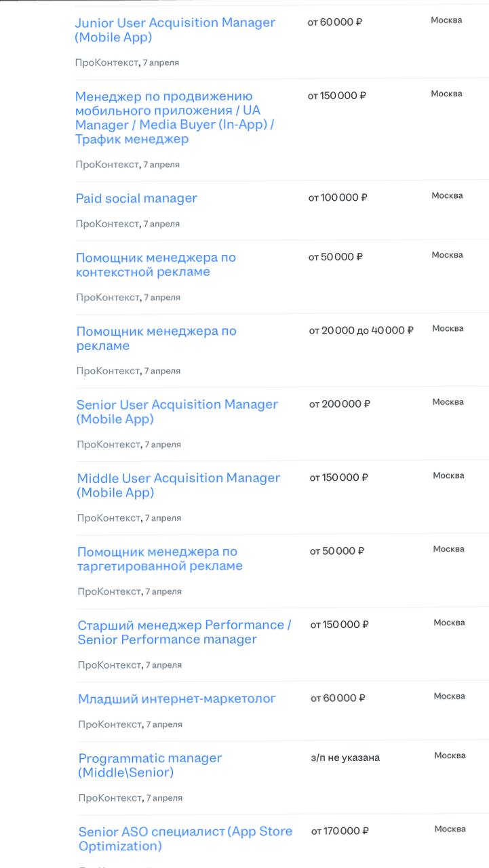Click the Paid social manager link
This screenshot has width=489, height=868.
point(136,199)
